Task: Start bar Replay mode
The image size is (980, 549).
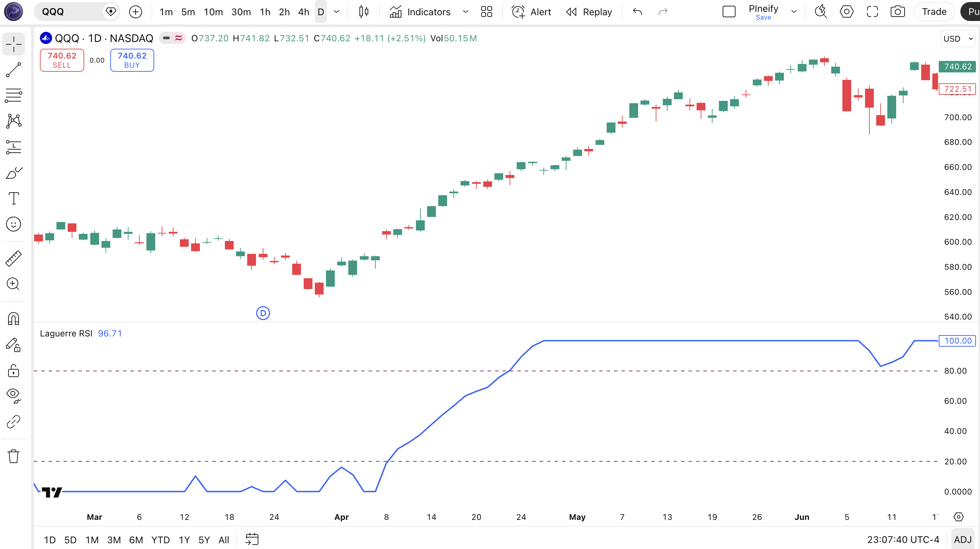Action: 589,12
